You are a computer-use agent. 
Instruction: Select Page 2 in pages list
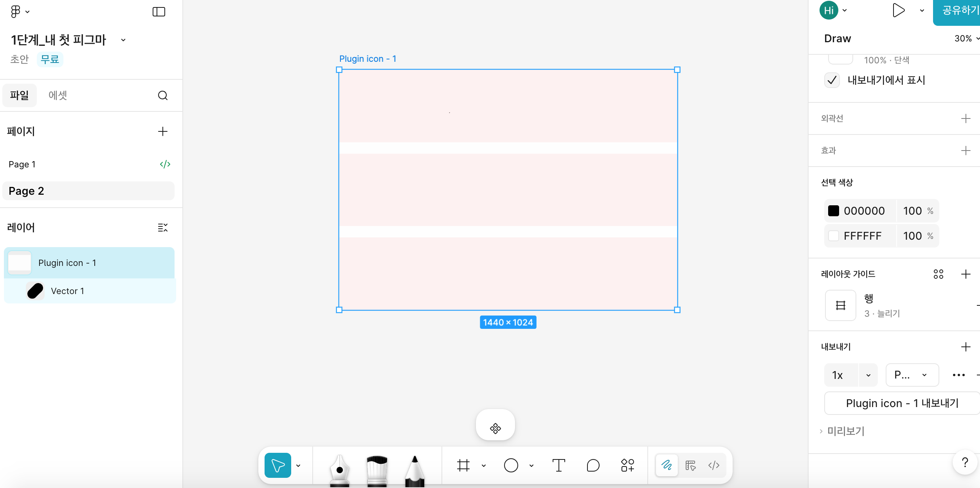88,191
